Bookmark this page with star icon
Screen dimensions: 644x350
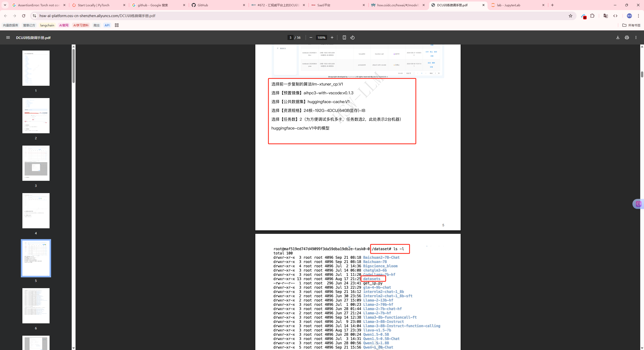pyautogui.click(x=571, y=16)
